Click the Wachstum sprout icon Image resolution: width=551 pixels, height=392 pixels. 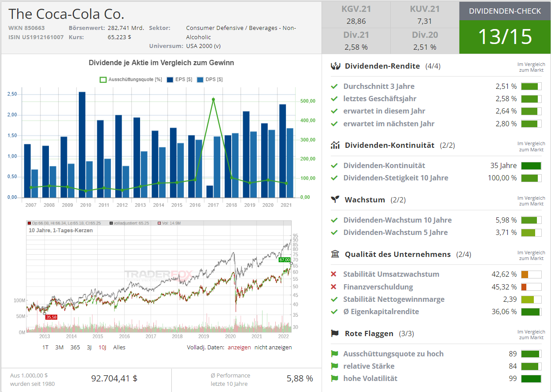336,200
